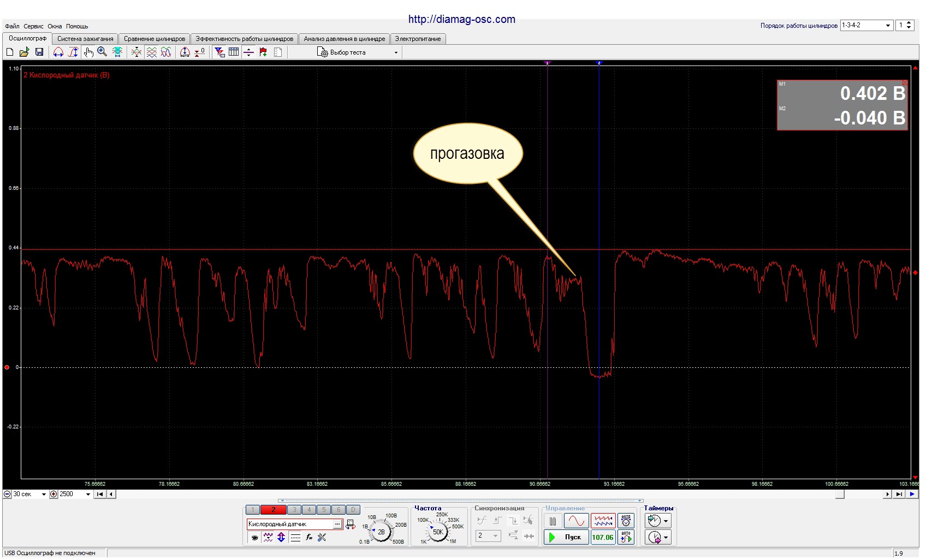Save the oscillogram with floppy icon
926x560 pixels.
[x=39, y=52]
